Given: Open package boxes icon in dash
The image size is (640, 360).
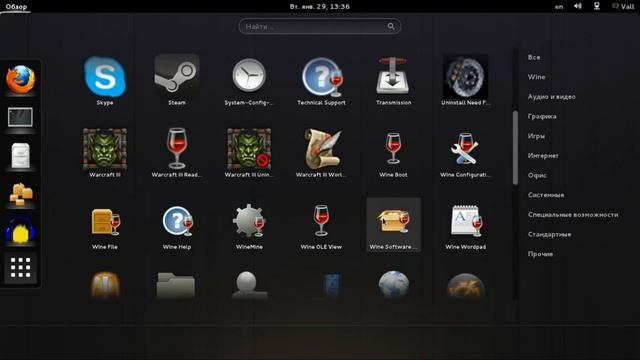Looking at the screenshot, I should pyautogui.click(x=20, y=193).
